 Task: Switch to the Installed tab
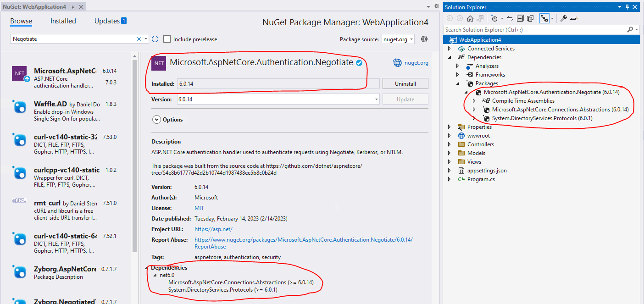click(63, 21)
